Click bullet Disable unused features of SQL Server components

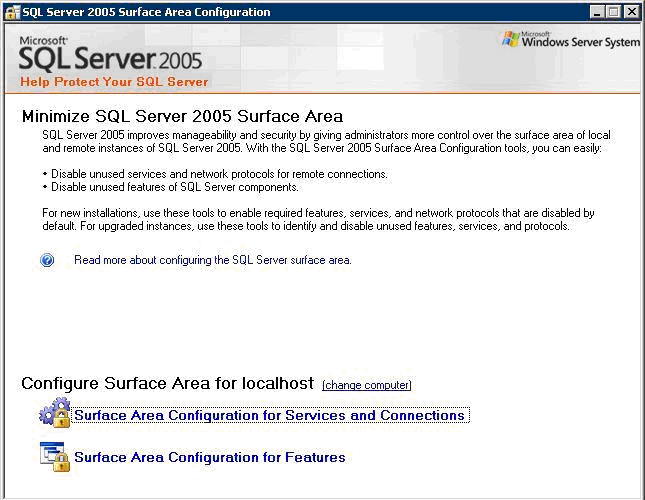coord(171,187)
